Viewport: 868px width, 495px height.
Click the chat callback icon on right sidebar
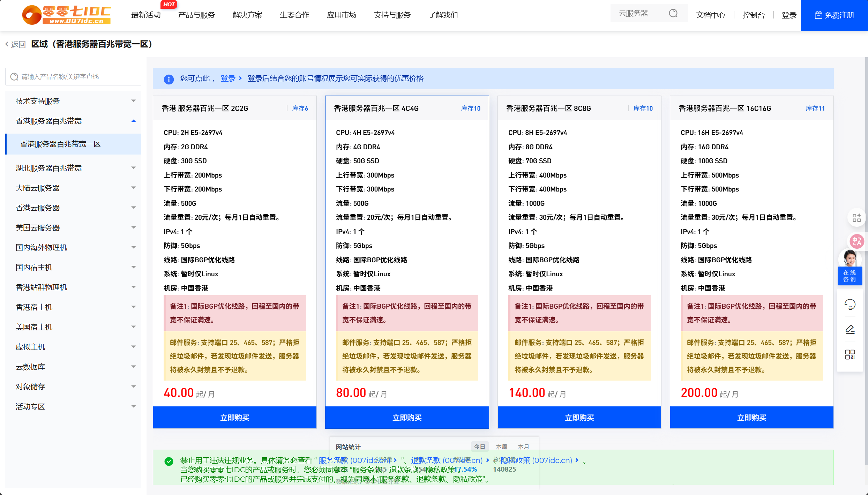click(850, 304)
